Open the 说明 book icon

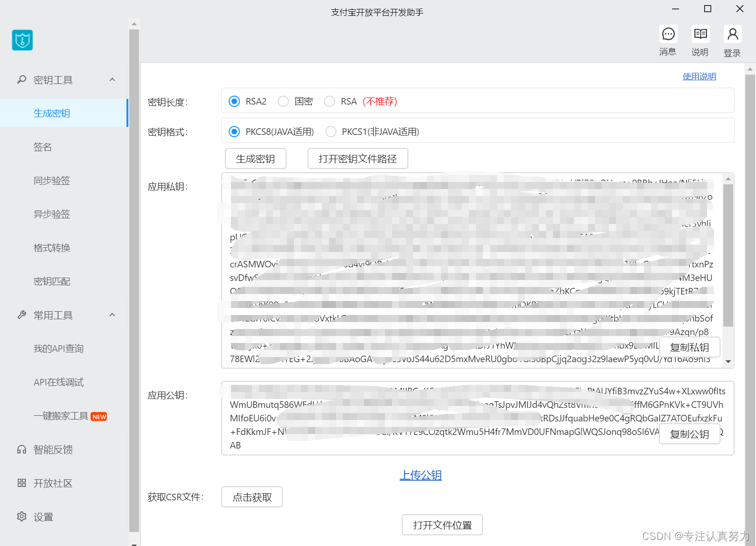[x=700, y=34]
